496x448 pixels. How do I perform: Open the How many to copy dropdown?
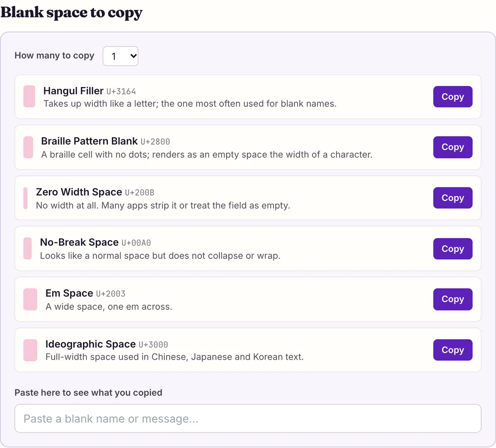[120, 56]
